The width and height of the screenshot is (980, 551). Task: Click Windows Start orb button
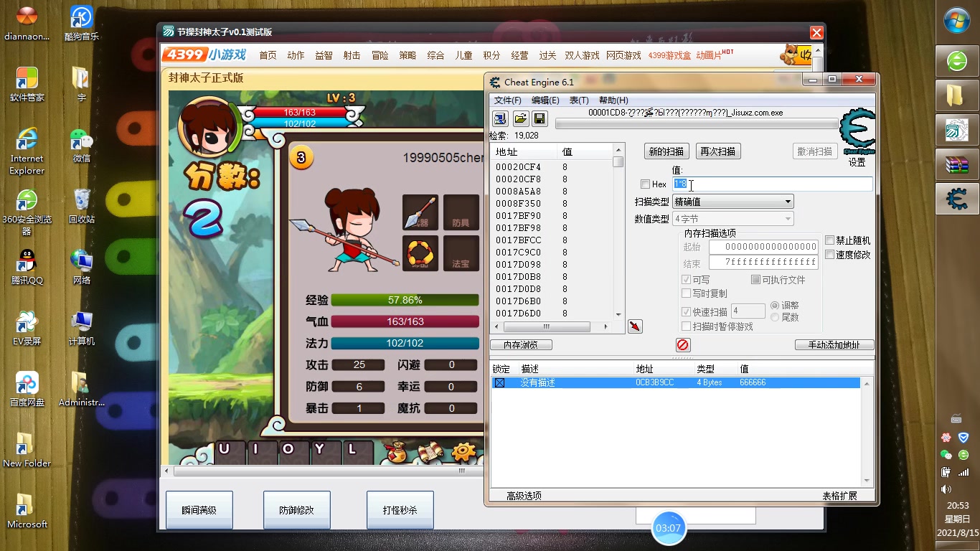coord(957,20)
